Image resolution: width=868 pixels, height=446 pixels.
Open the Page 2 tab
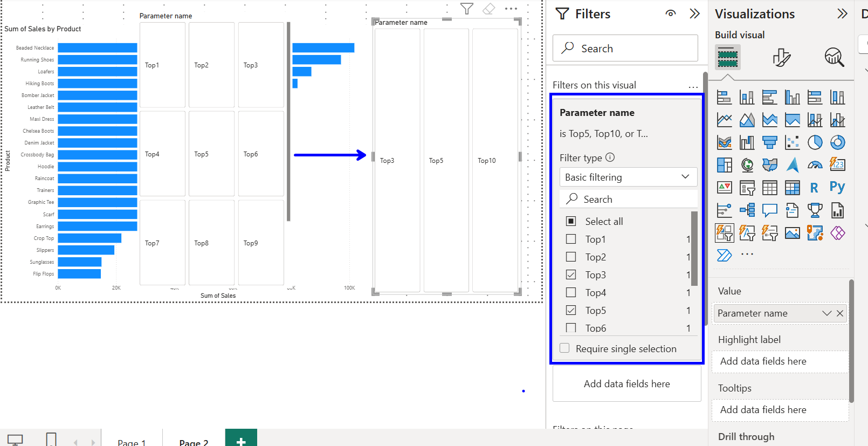194,441
